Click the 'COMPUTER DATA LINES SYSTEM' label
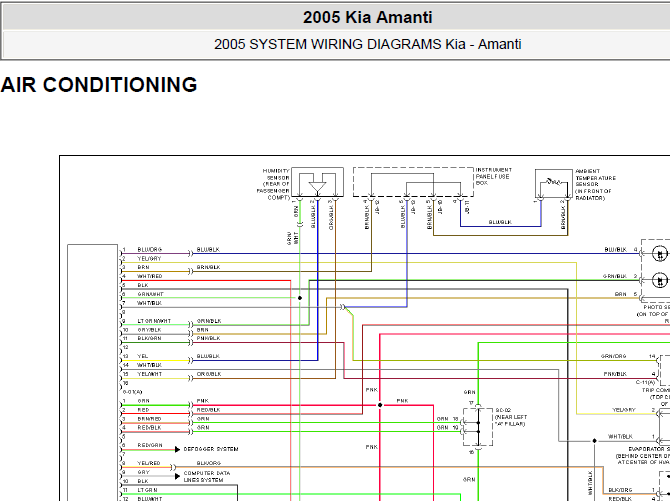This screenshot has width=670, height=501. coord(207,477)
